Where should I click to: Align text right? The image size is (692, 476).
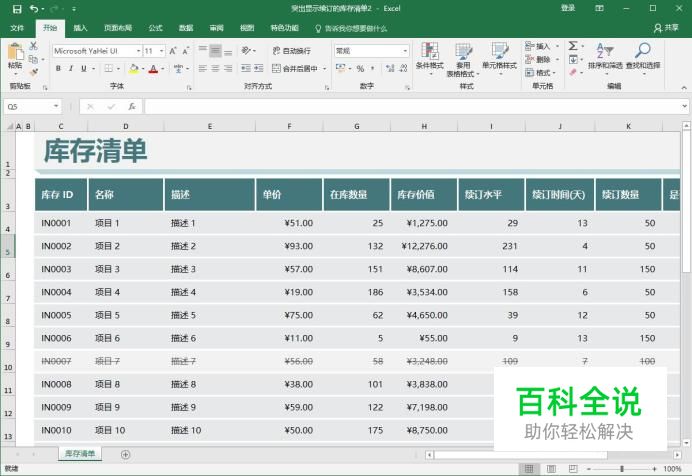click(x=228, y=68)
